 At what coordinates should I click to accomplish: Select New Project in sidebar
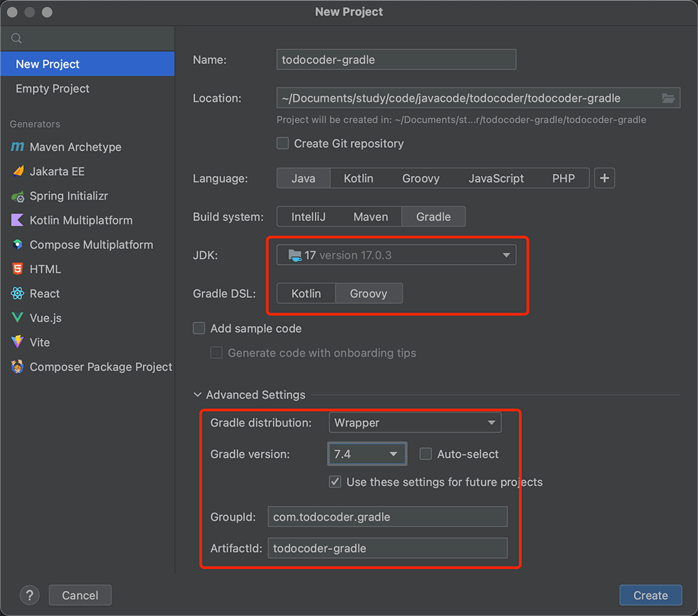tap(87, 63)
